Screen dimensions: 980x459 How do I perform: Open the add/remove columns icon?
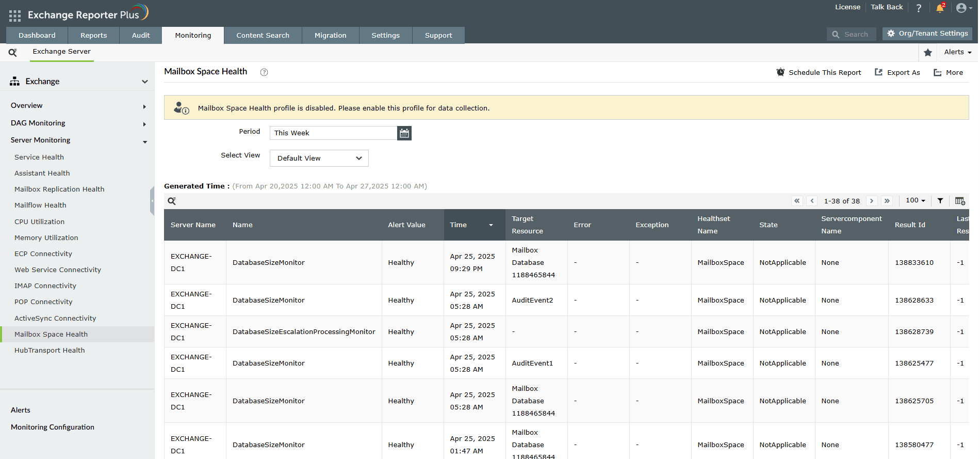click(960, 201)
